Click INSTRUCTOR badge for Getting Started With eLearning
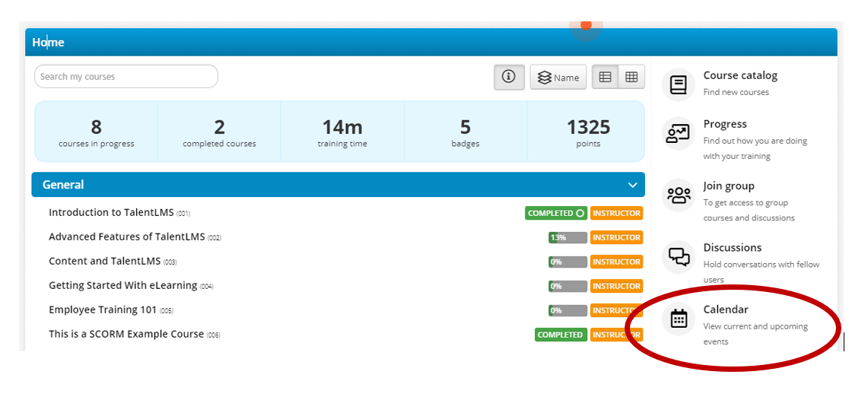The height and width of the screenshot is (400, 868). tap(616, 286)
